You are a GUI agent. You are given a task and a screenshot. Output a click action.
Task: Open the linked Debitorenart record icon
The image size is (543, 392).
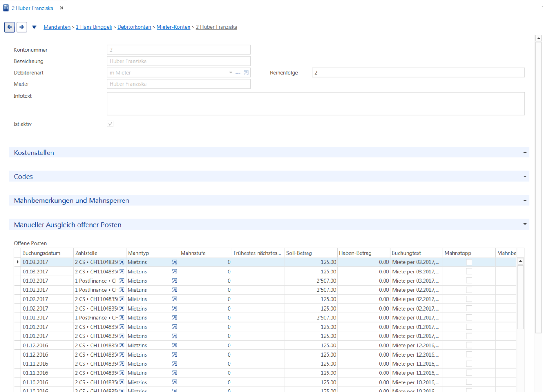pyautogui.click(x=246, y=73)
